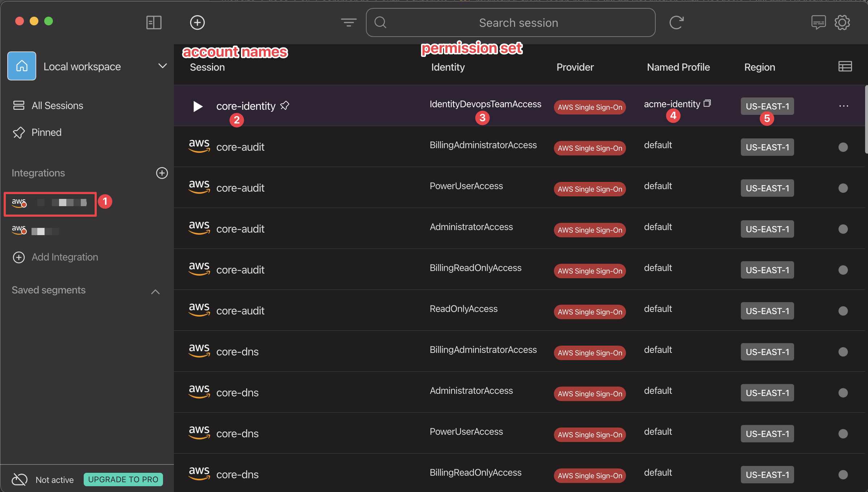Open the settings gear icon
Viewport: 868px width, 492px height.
(x=842, y=22)
